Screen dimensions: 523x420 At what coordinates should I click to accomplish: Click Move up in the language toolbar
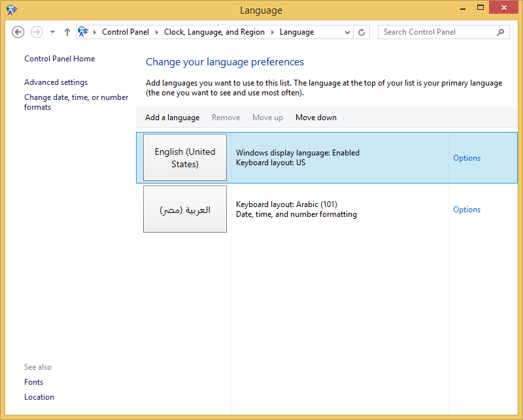pos(267,118)
